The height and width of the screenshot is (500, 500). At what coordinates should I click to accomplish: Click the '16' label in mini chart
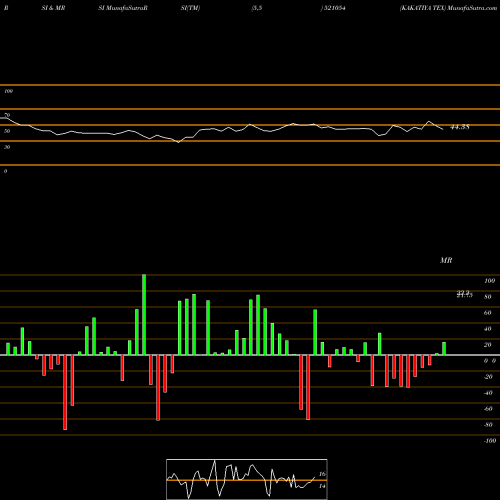[x=322, y=474]
